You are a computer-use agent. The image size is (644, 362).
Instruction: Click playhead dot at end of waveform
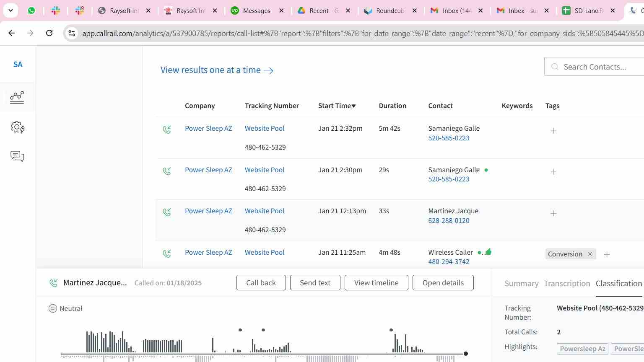click(465, 354)
